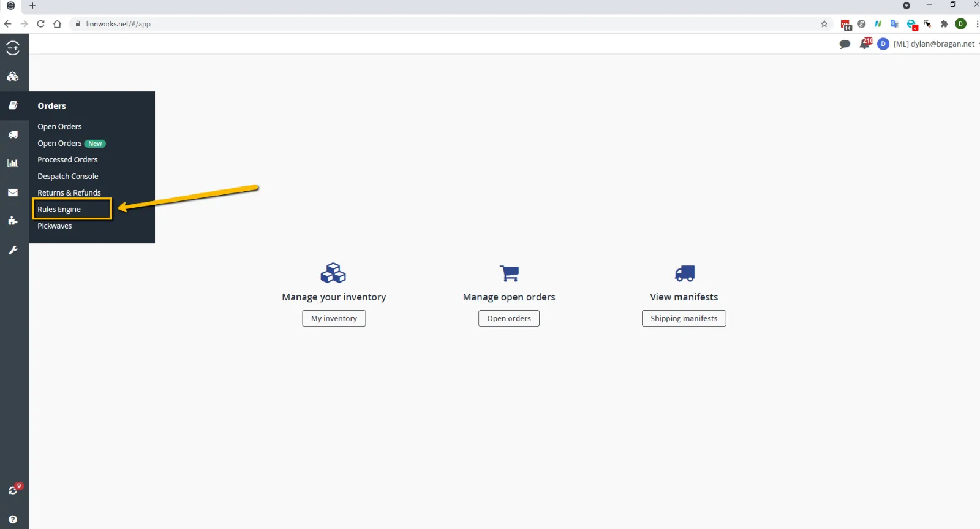Open the Help question mark sidebar icon
The image size is (980, 529).
pyautogui.click(x=13, y=519)
